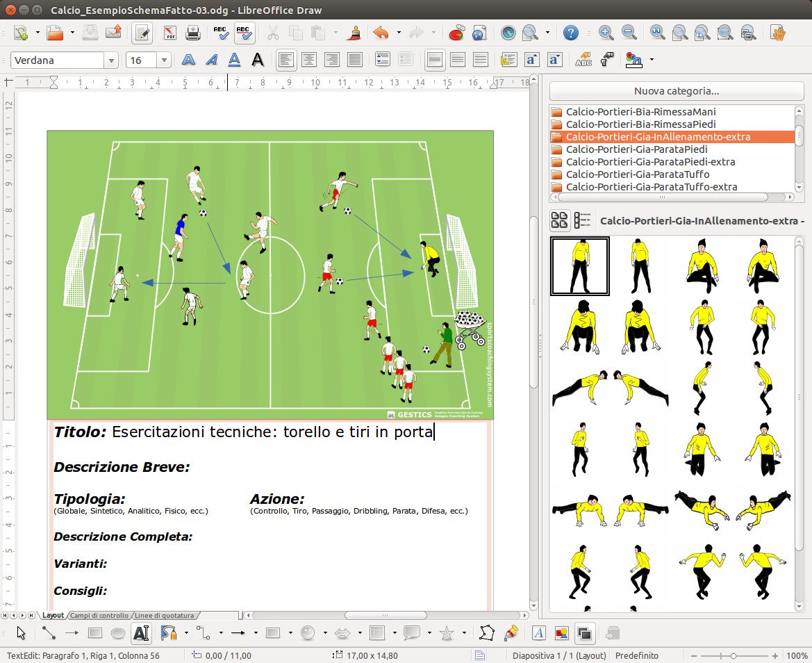Switch to Campi di controllo tab
This screenshot has height=663, width=812.
point(99,616)
